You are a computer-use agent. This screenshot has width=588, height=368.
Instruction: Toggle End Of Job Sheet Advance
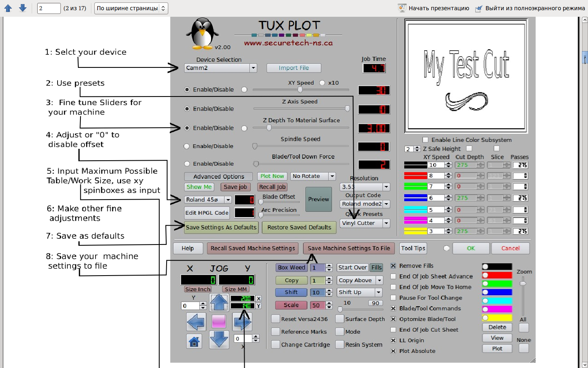pyautogui.click(x=393, y=276)
